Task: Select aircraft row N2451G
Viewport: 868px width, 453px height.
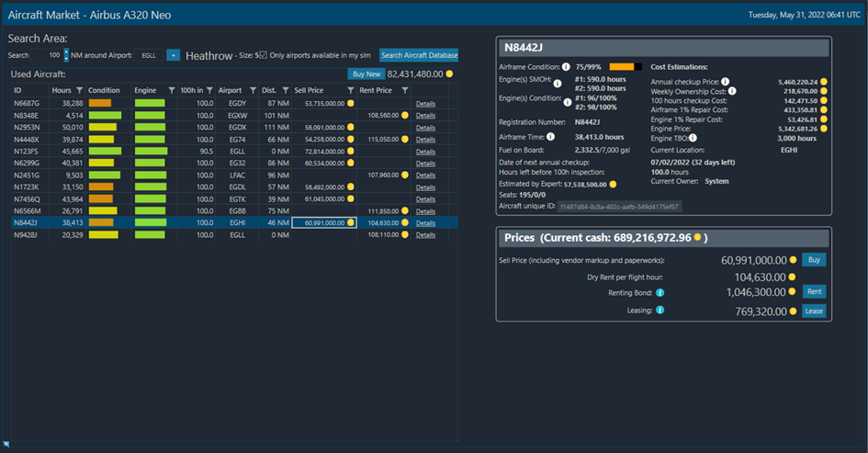Action: (234, 175)
